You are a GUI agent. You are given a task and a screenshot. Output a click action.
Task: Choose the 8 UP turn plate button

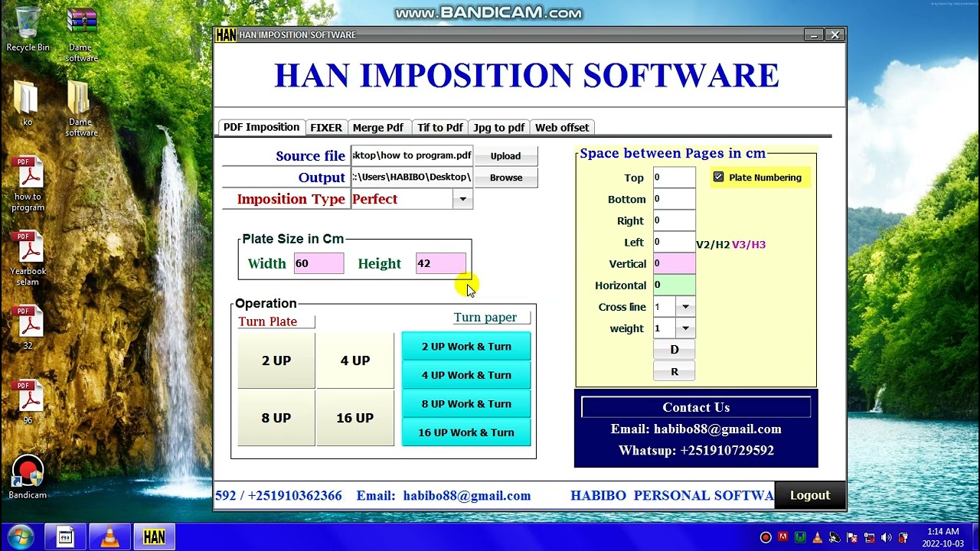click(x=276, y=418)
